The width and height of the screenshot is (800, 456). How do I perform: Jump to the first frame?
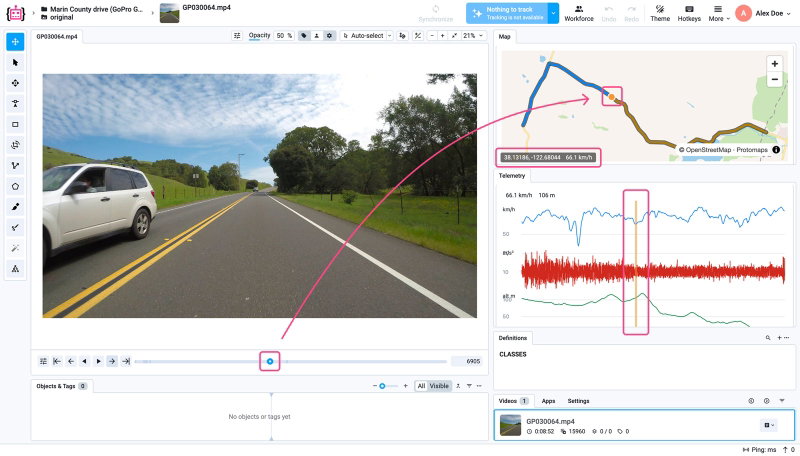[x=57, y=361]
